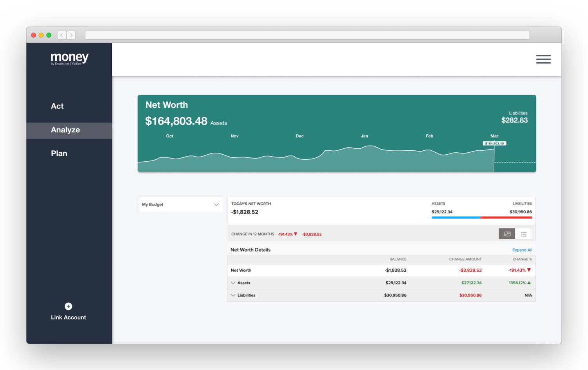Click the blue assets bar segment

click(x=456, y=217)
